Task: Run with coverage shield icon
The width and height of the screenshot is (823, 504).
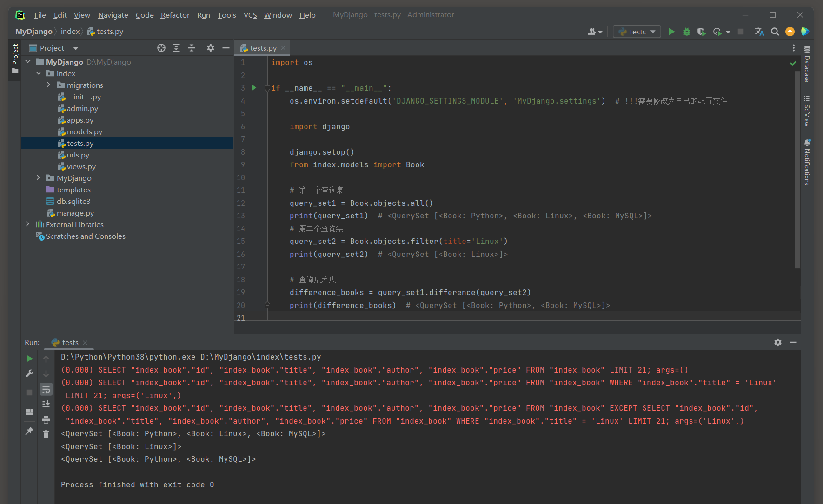Action: tap(702, 32)
